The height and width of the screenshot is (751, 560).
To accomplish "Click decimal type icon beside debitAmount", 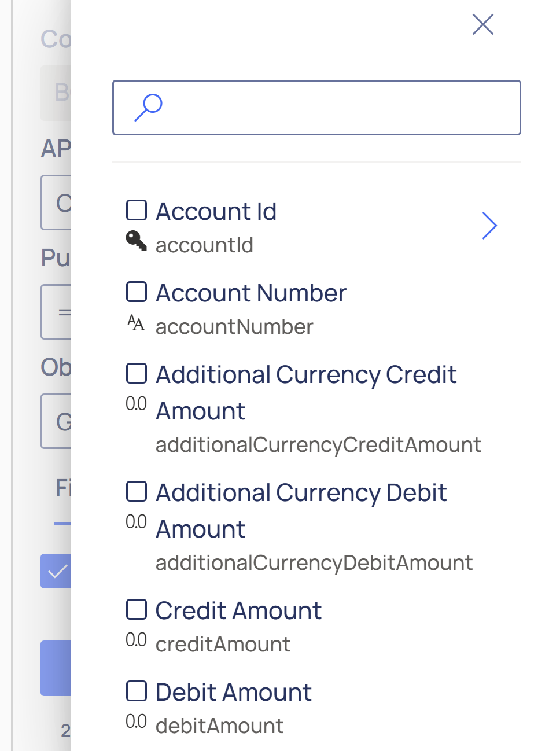I will coord(136,721).
